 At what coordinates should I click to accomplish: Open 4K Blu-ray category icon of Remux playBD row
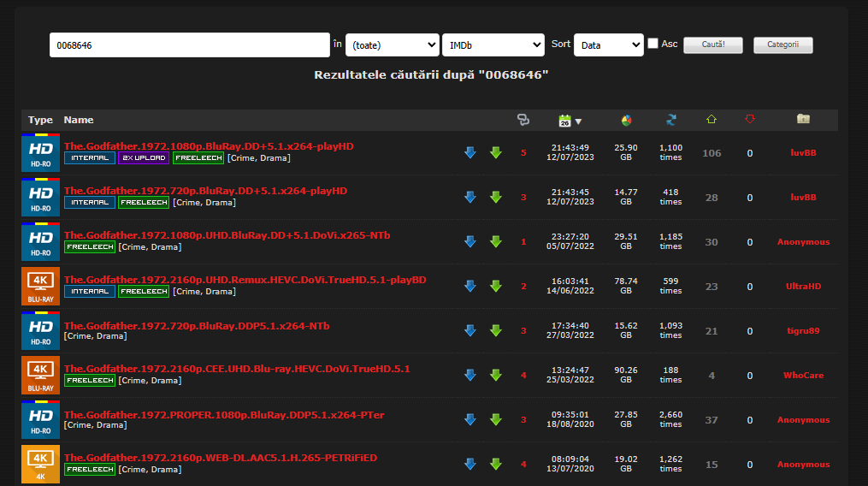click(x=40, y=287)
